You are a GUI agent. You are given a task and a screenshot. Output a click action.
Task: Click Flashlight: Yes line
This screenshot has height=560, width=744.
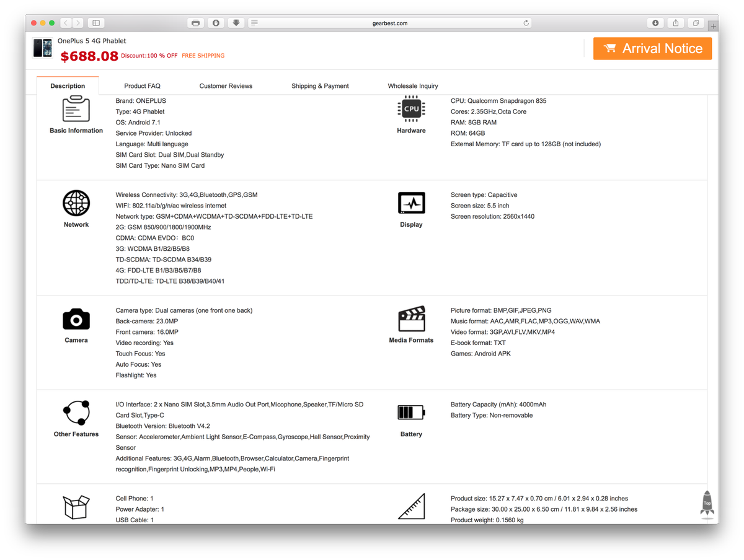tap(136, 375)
